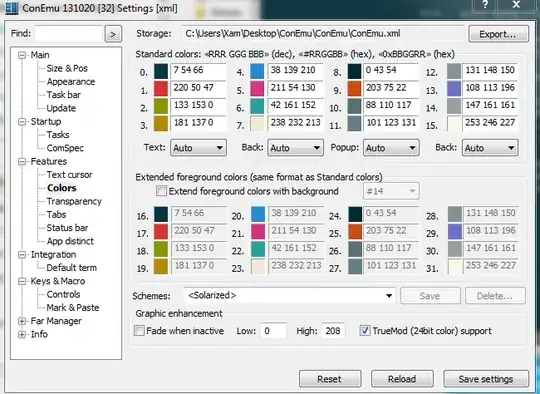This screenshot has width=540, height=394.
Task: Click color 9 value field 203 75 22
Action: tap(391, 88)
